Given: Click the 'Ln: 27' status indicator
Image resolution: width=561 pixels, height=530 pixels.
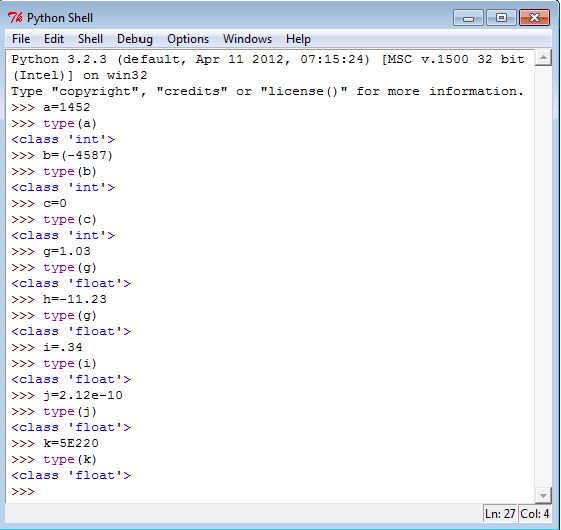Looking at the screenshot, I should pyautogui.click(x=500, y=514).
